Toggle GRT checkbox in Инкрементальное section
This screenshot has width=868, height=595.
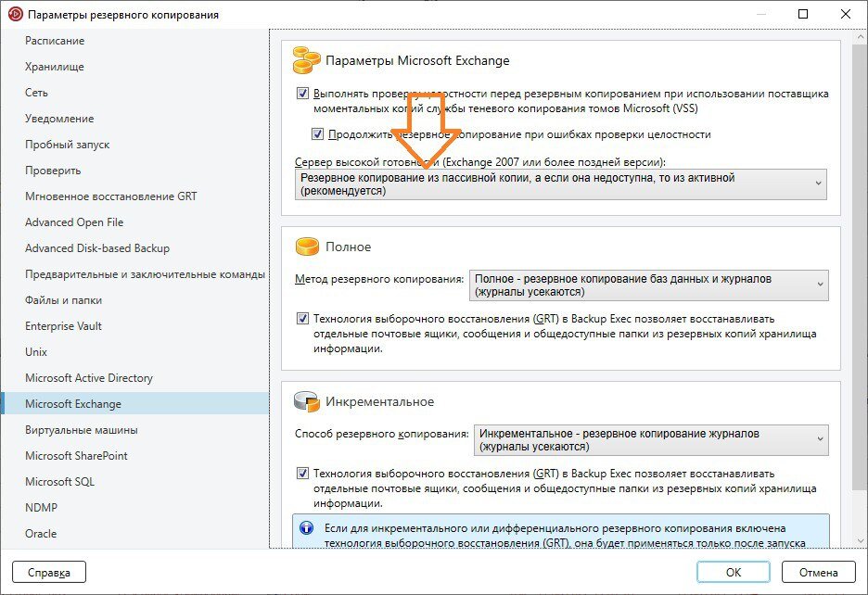[302, 471]
